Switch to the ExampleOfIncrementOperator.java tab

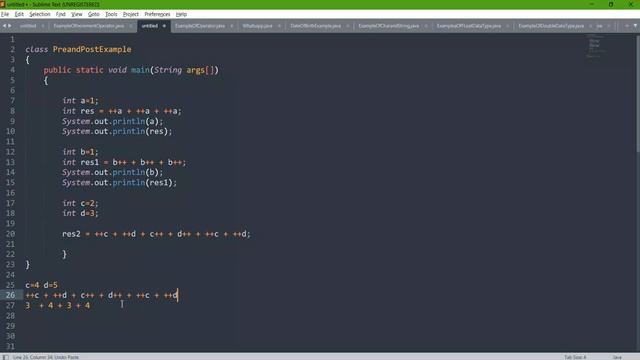click(89, 26)
